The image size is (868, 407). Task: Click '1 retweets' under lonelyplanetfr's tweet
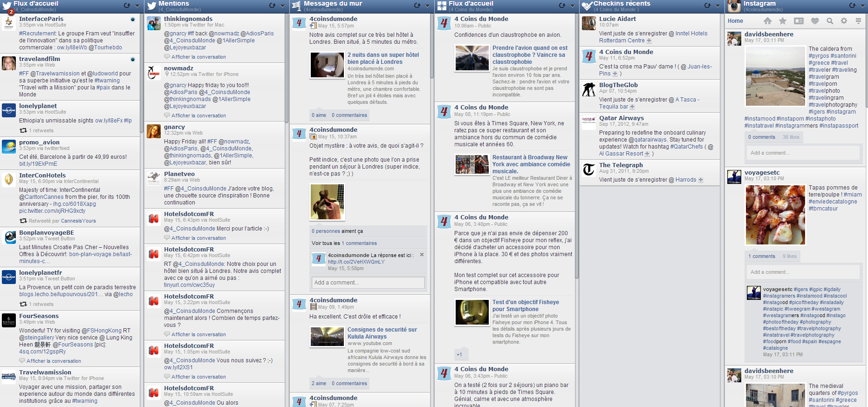tap(41, 305)
